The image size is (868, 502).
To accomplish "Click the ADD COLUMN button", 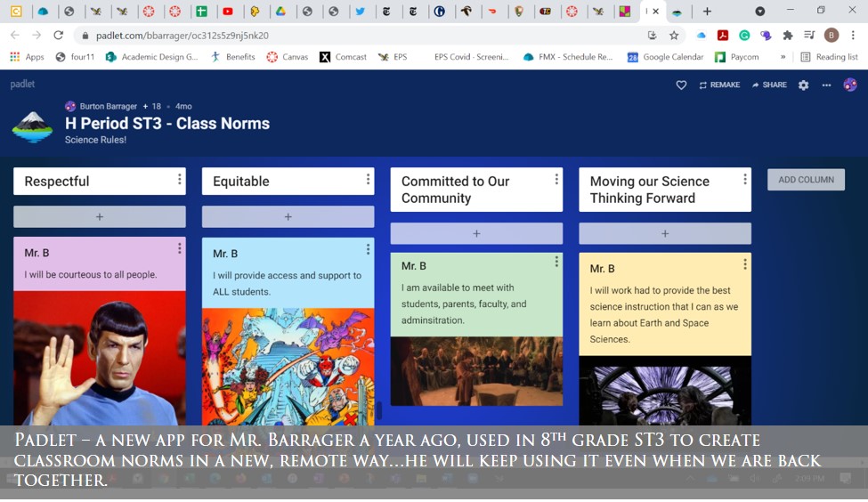I will [806, 180].
